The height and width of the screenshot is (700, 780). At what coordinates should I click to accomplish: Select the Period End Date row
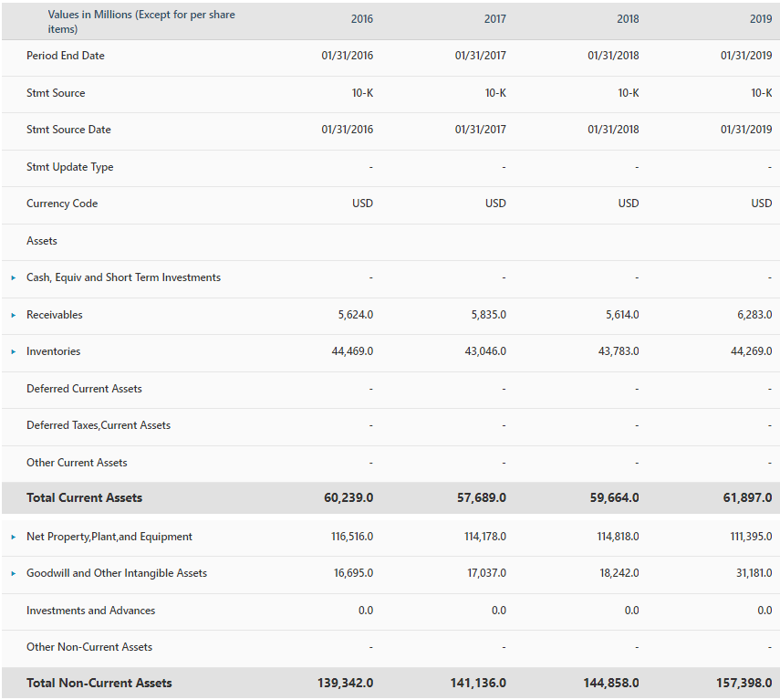pos(65,56)
